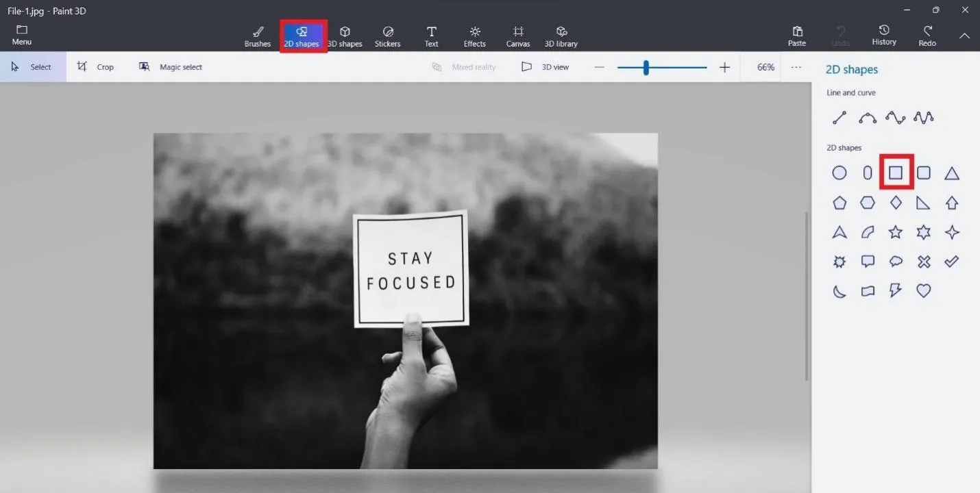This screenshot has width=980, height=493.
Task: Pick the five-pointed star shape
Action: tap(895, 232)
